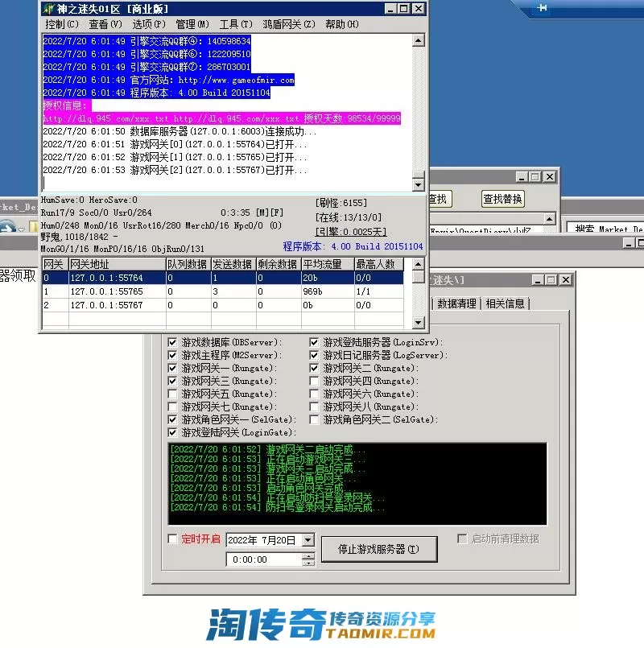Open the 控制(C) menu
The image size is (644, 648).
[x=62, y=24]
